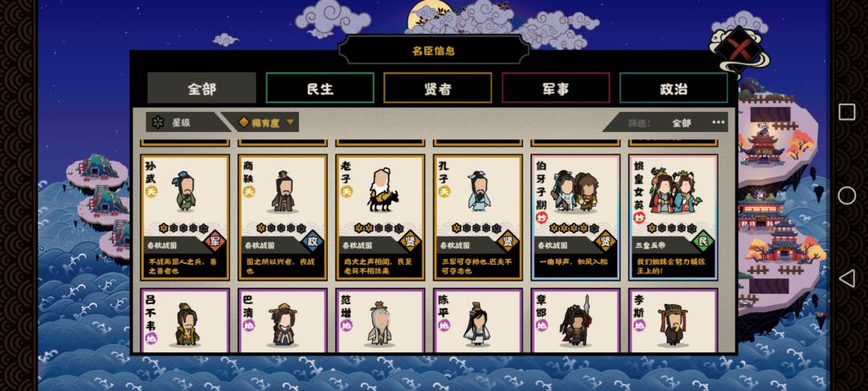
Task: Select the 孙武 minister card portrait
Action: 186,191
